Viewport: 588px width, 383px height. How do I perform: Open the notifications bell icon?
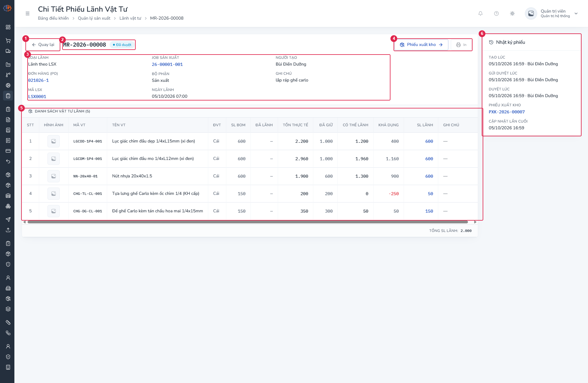click(481, 13)
